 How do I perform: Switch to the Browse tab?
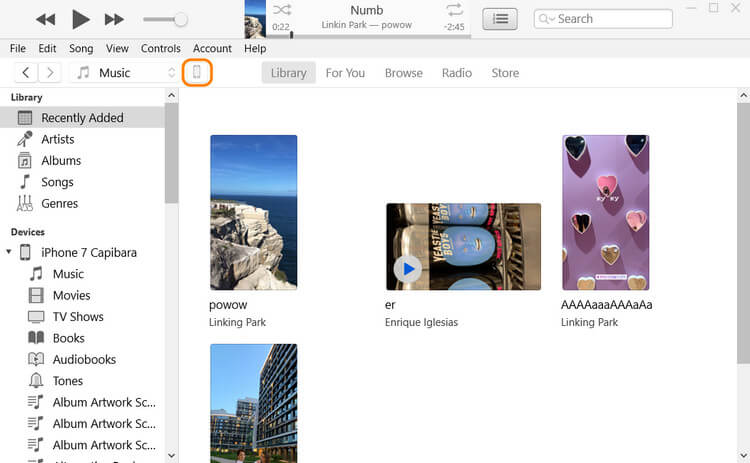point(404,73)
